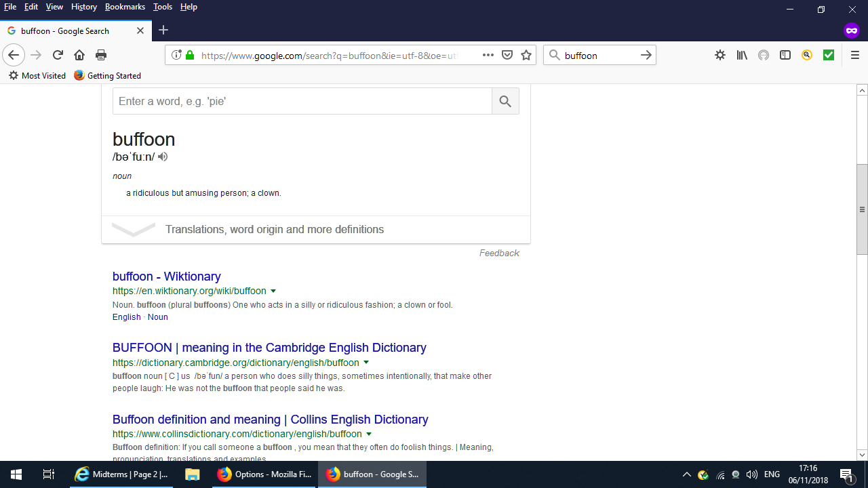This screenshot has width=868, height=488.
Task: Open dropdown arrow beside the Cambridge dictionary URL
Action: click(366, 363)
